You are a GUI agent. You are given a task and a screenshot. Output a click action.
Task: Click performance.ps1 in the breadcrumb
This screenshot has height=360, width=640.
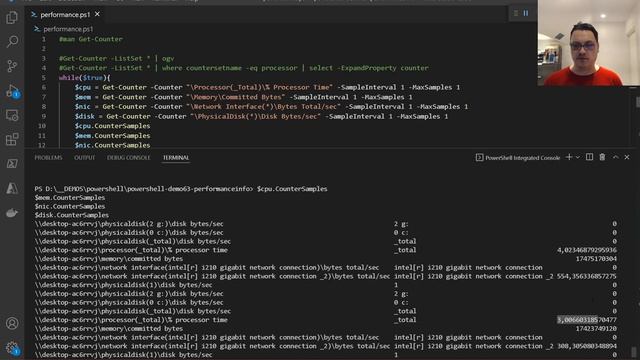(x=68, y=29)
